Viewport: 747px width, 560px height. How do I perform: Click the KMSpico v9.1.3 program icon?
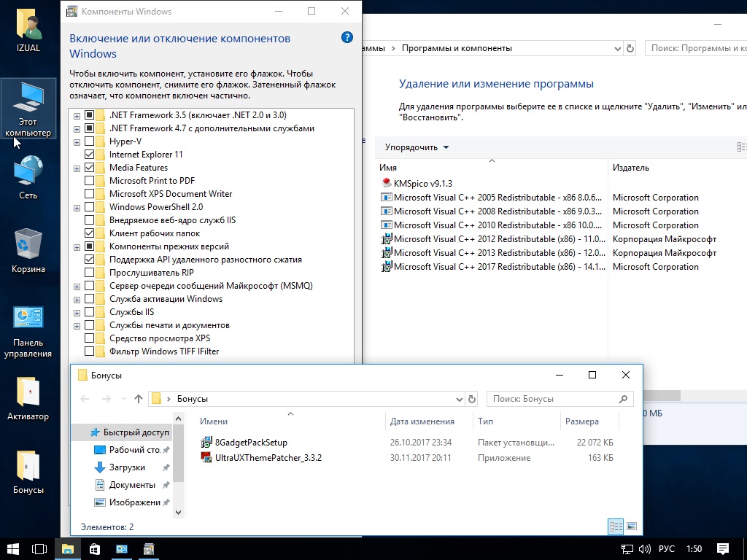click(387, 183)
